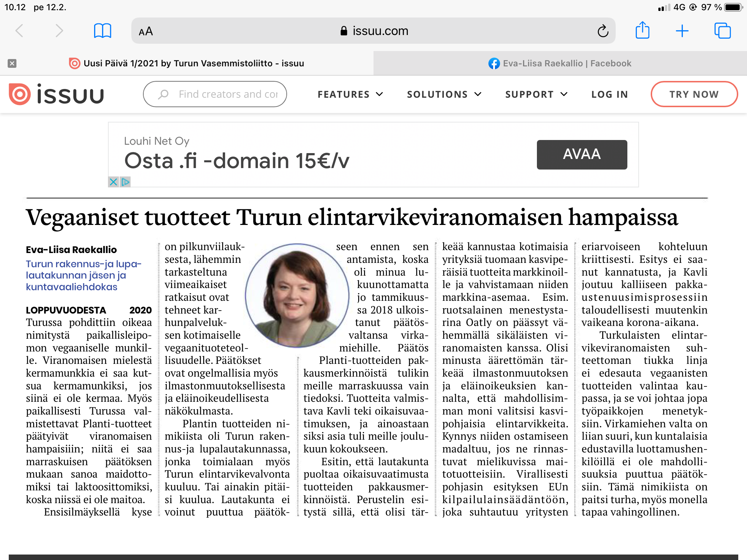Click the issuu logo
This screenshot has width=747, height=560.
point(57,94)
